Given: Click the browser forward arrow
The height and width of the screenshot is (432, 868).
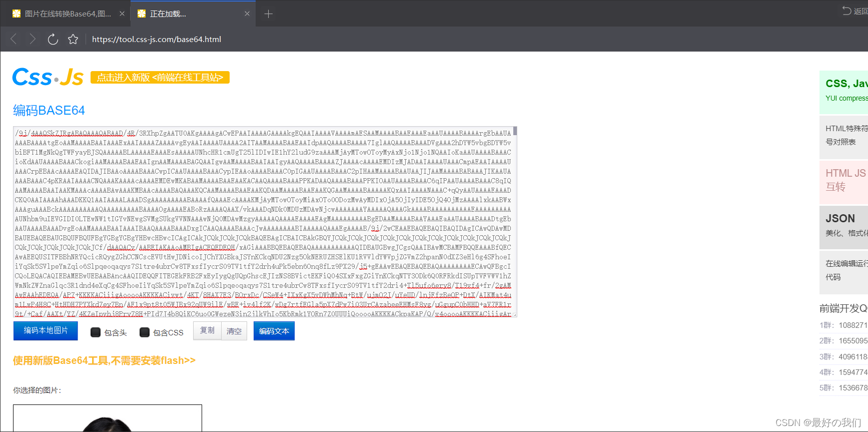Looking at the screenshot, I should tap(33, 39).
